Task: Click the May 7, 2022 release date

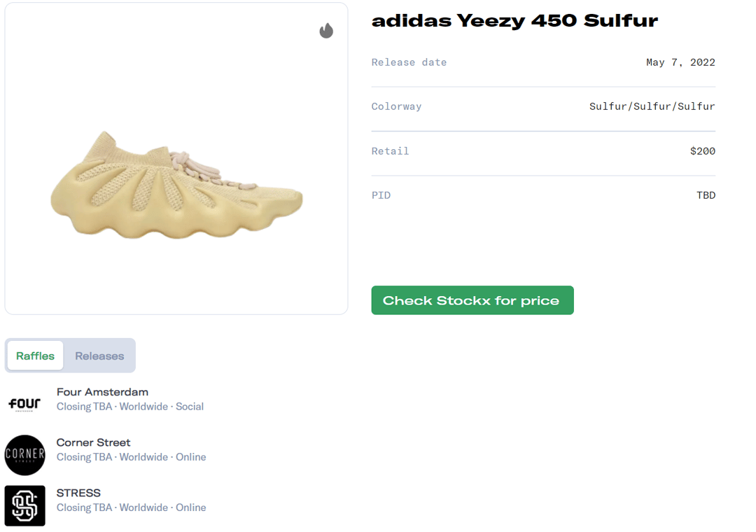Action: (x=680, y=62)
